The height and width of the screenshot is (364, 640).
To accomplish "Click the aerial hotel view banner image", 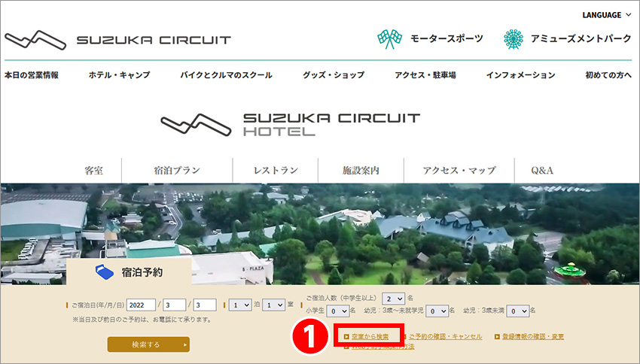I will pyautogui.click(x=320, y=234).
